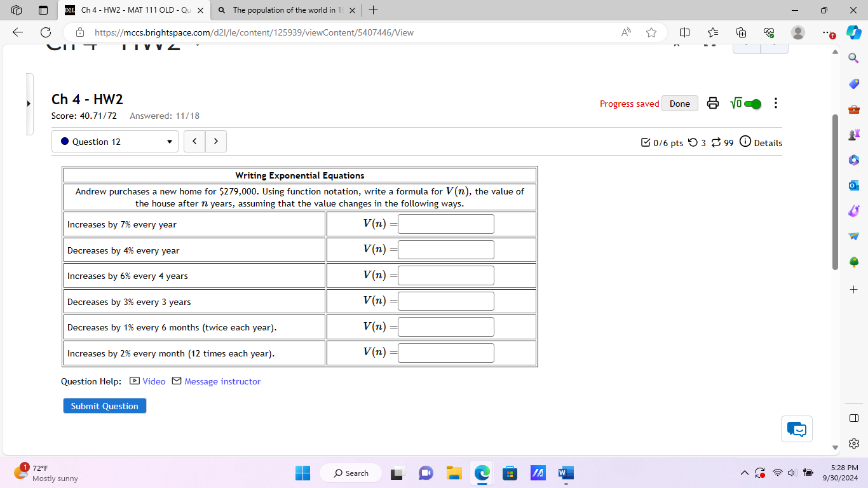Image resolution: width=868 pixels, height=488 pixels.
Task: Open Question 12 selector dropdown
Action: 115,142
